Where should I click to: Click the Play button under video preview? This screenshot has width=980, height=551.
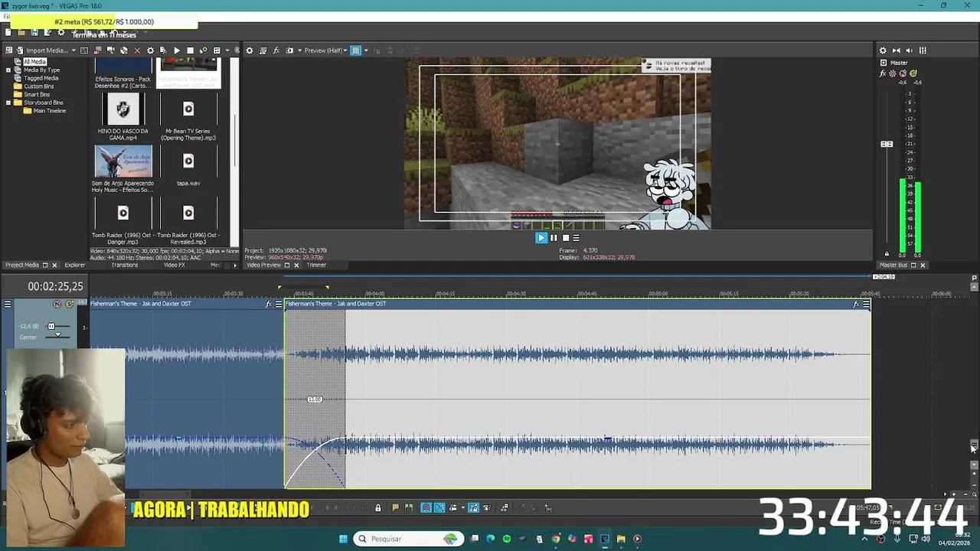(x=541, y=237)
